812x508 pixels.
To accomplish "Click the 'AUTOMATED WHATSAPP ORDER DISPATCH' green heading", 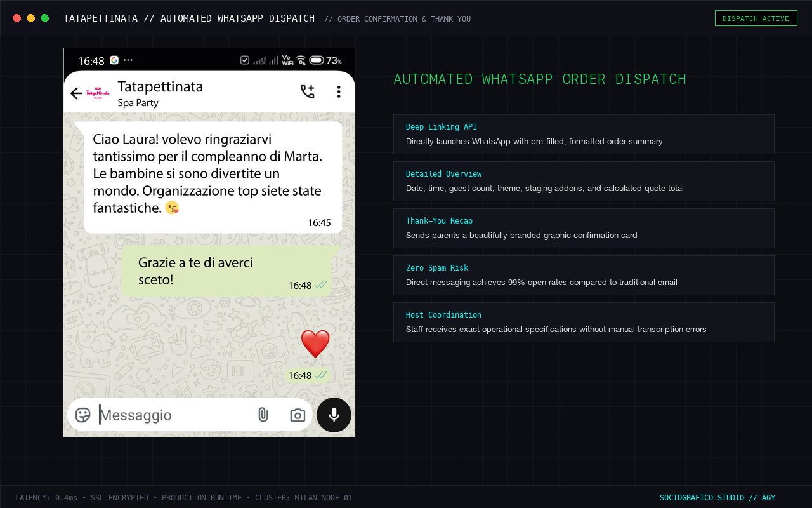I will 540,79.
